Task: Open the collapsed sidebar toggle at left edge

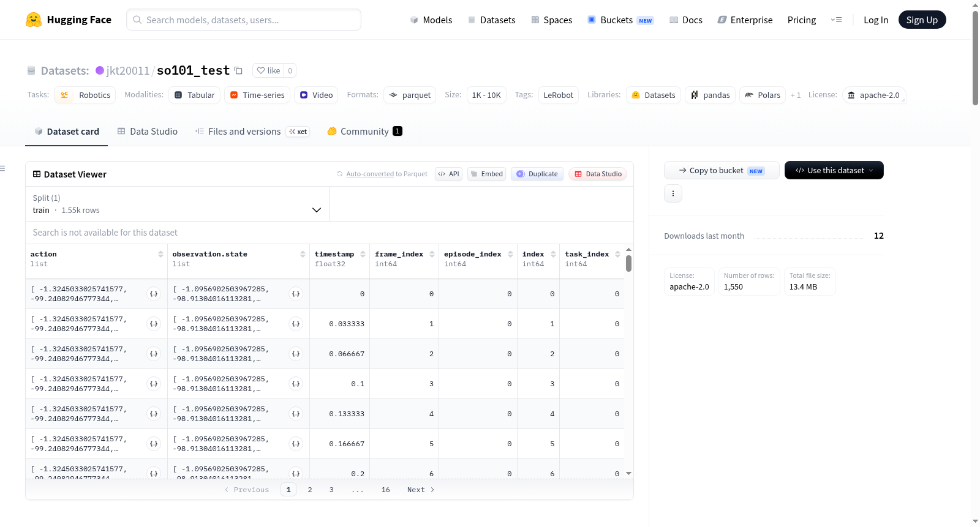Action: click(x=2, y=168)
